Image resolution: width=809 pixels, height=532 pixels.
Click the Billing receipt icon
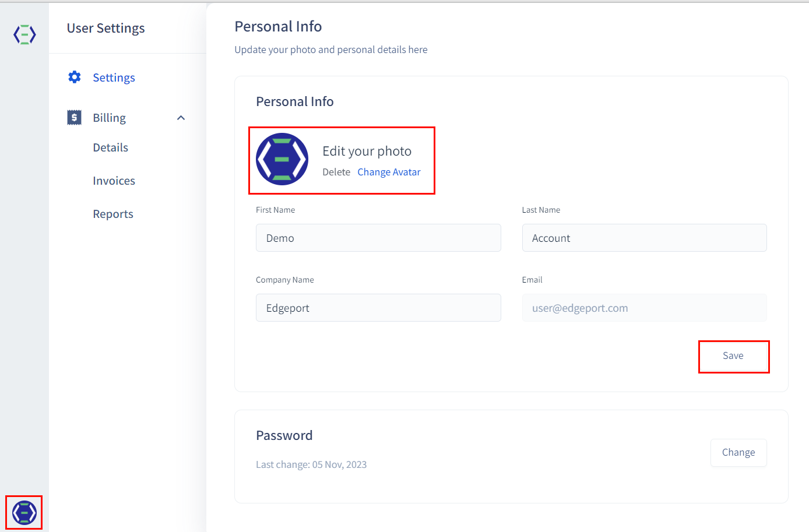coord(74,118)
